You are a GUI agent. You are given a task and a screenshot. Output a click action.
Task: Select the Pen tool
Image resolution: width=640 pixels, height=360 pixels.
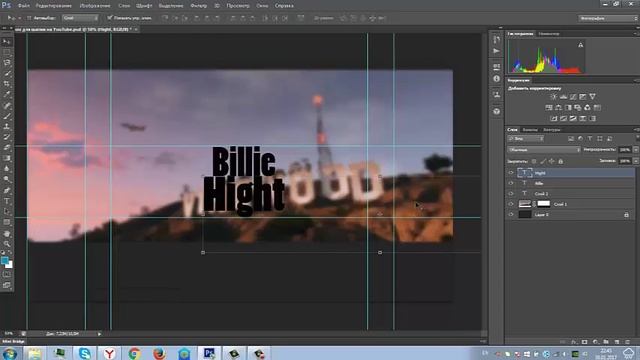(7, 190)
